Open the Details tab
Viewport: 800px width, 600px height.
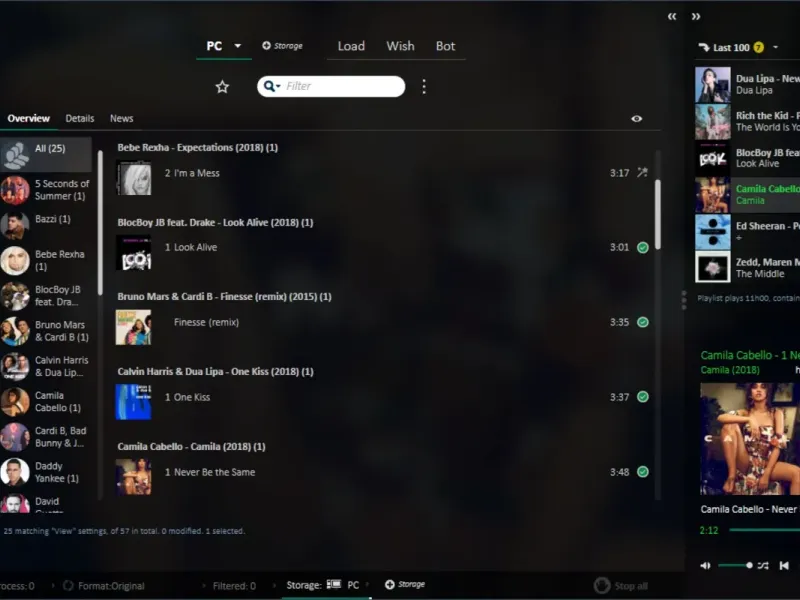[80, 118]
